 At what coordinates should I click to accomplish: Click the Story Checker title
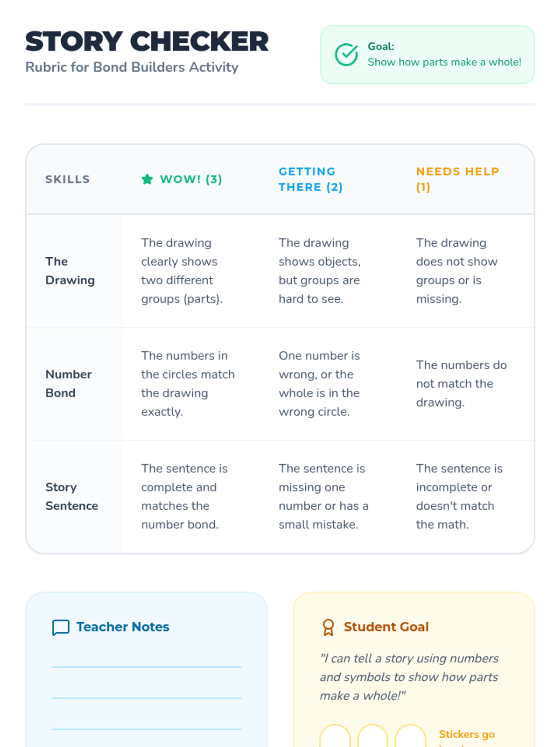pyautogui.click(x=147, y=42)
